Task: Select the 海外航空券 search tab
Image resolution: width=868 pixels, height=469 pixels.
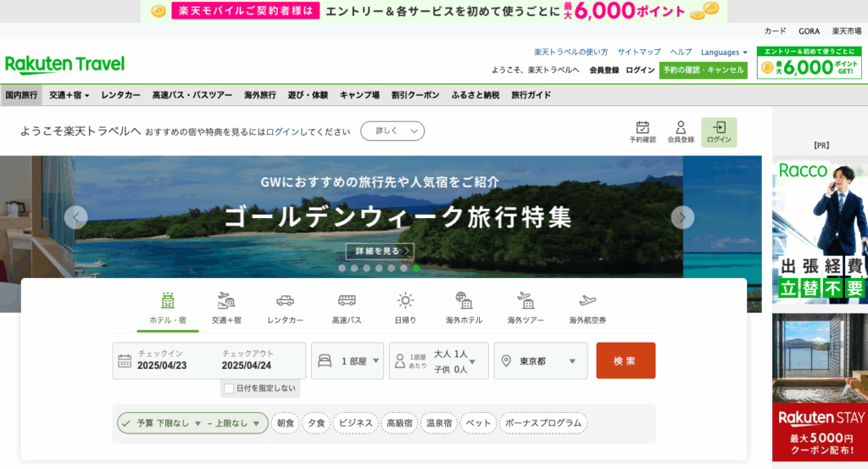Action: click(587, 309)
